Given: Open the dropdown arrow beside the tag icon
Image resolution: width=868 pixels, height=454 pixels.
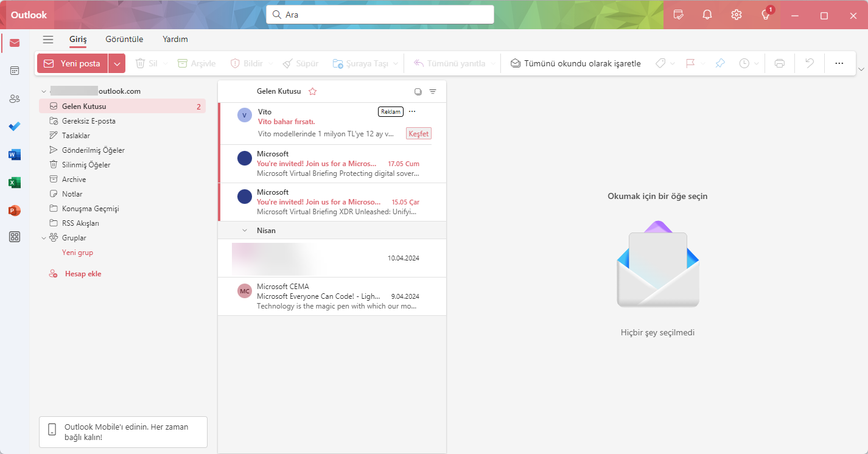Looking at the screenshot, I should [x=673, y=63].
